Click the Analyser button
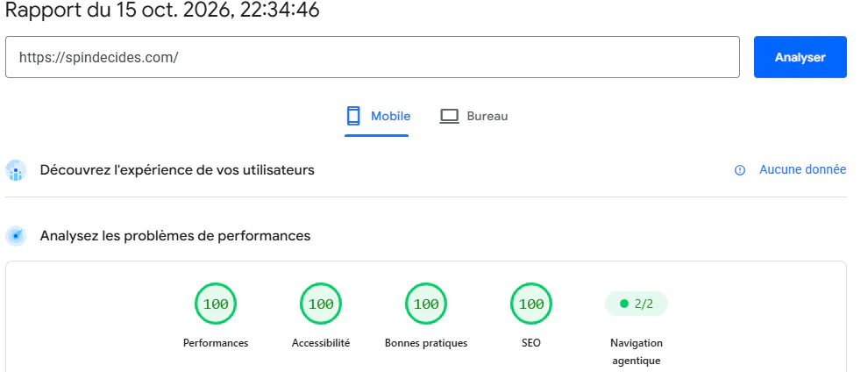This screenshot has width=868, height=372. [800, 57]
